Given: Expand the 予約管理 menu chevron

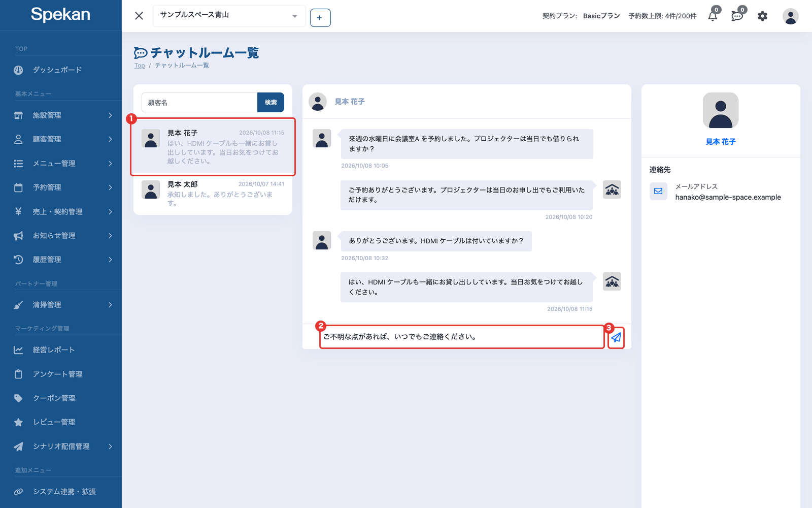Looking at the screenshot, I should point(110,187).
